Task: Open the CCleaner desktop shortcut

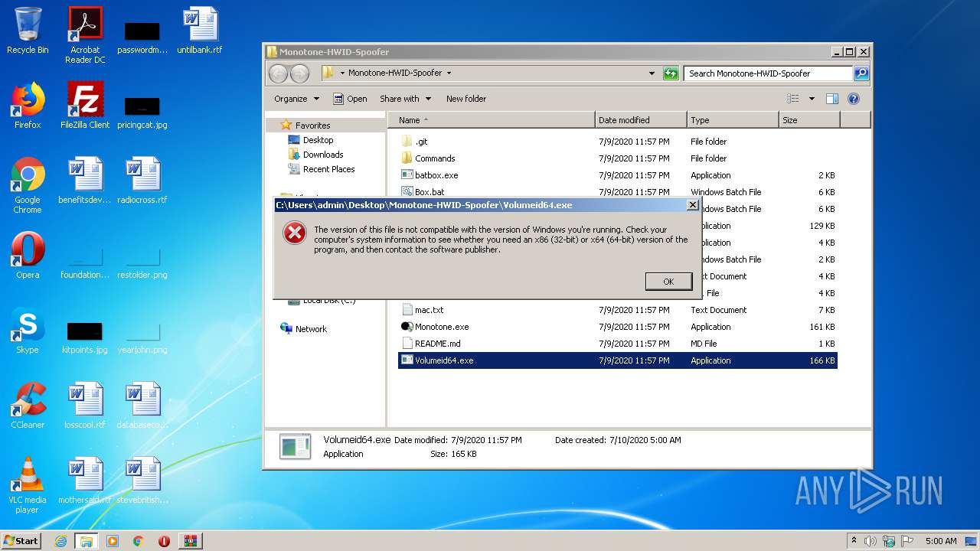Action: tap(28, 406)
